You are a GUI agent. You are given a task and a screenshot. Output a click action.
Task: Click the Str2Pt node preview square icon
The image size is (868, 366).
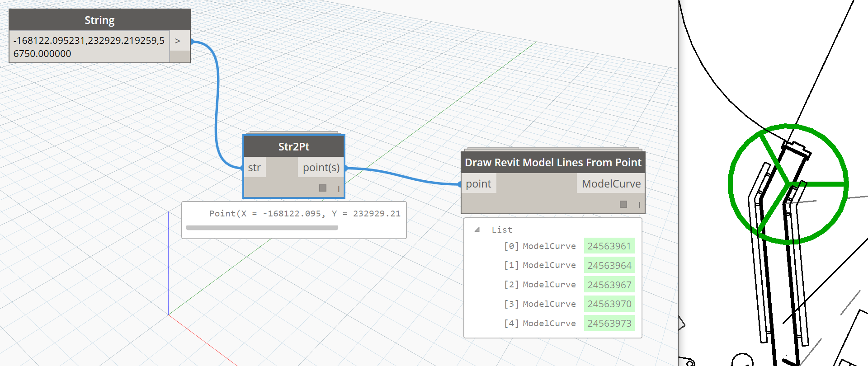[x=323, y=188]
